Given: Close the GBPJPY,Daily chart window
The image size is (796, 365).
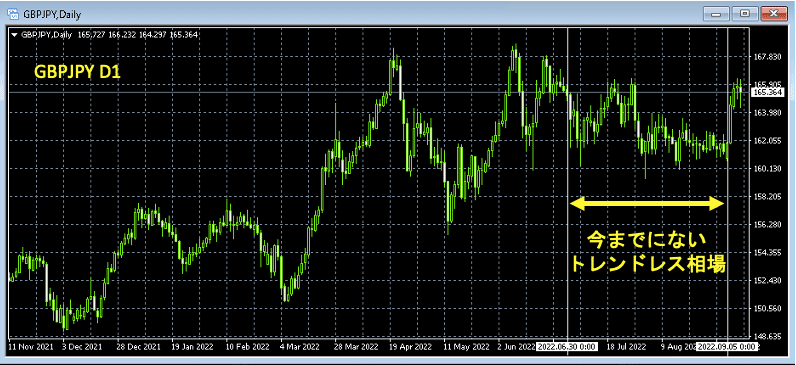Looking at the screenshot, I should pyautogui.click(x=774, y=14).
